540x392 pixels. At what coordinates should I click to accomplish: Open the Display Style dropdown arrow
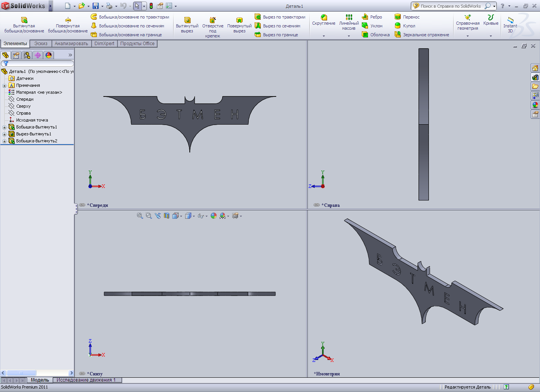[194, 216]
